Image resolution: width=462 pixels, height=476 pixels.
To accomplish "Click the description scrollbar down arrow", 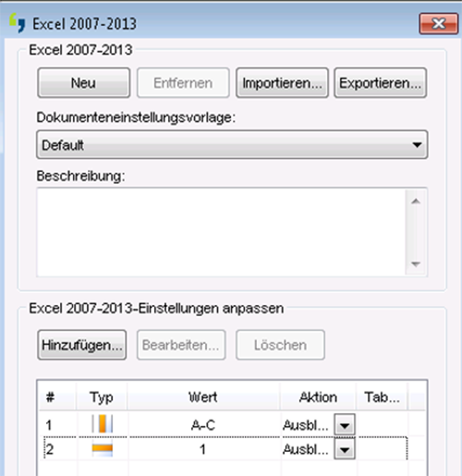I will 416,264.
